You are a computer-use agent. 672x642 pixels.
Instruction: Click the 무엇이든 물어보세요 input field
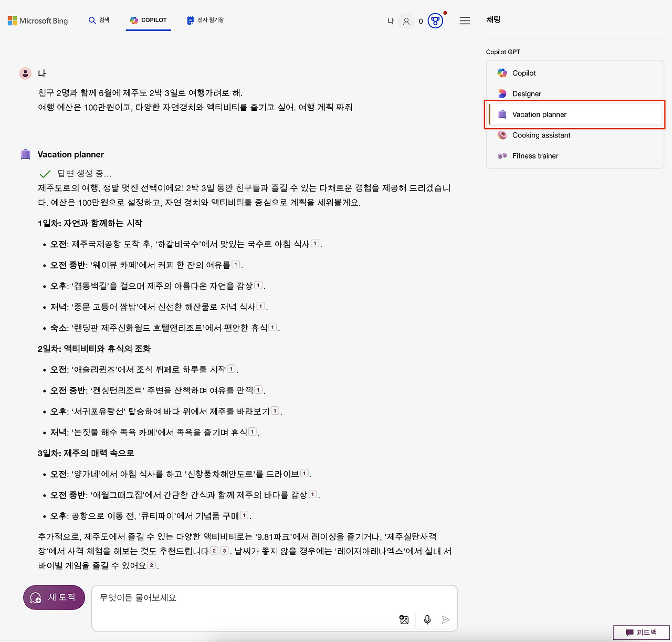tap(236, 597)
